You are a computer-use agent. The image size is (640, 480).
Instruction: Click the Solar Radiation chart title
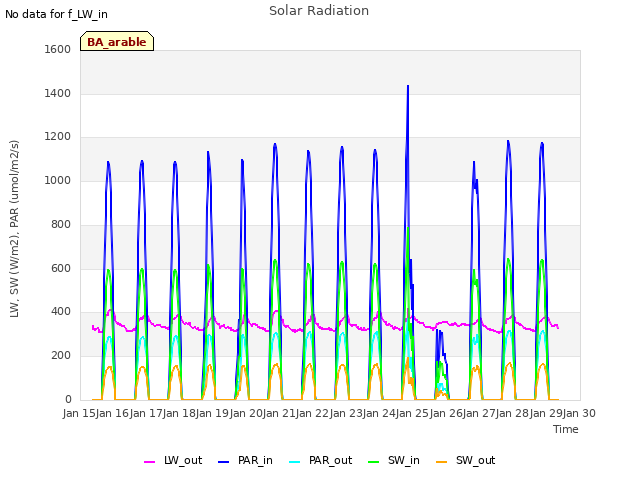tap(319, 11)
